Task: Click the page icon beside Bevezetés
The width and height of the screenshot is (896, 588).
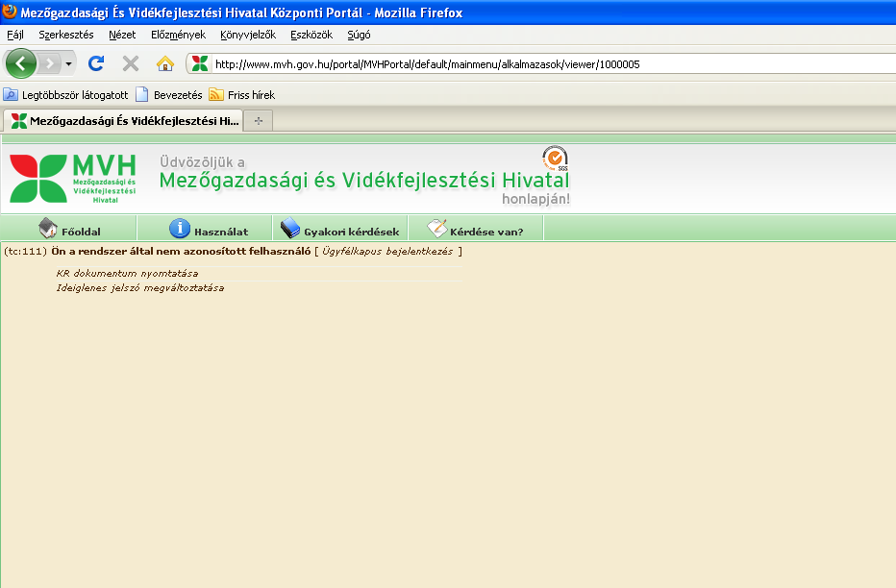Action: coord(141,94)
